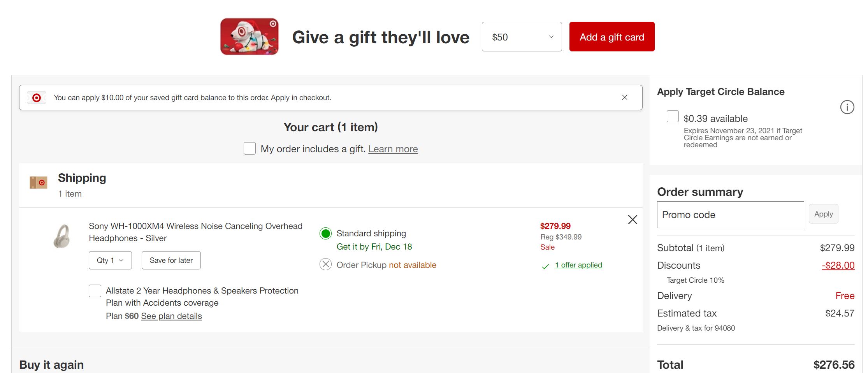868x373 pixels.
Task: Click the Save for later button
Action: [x=171, y=260]
